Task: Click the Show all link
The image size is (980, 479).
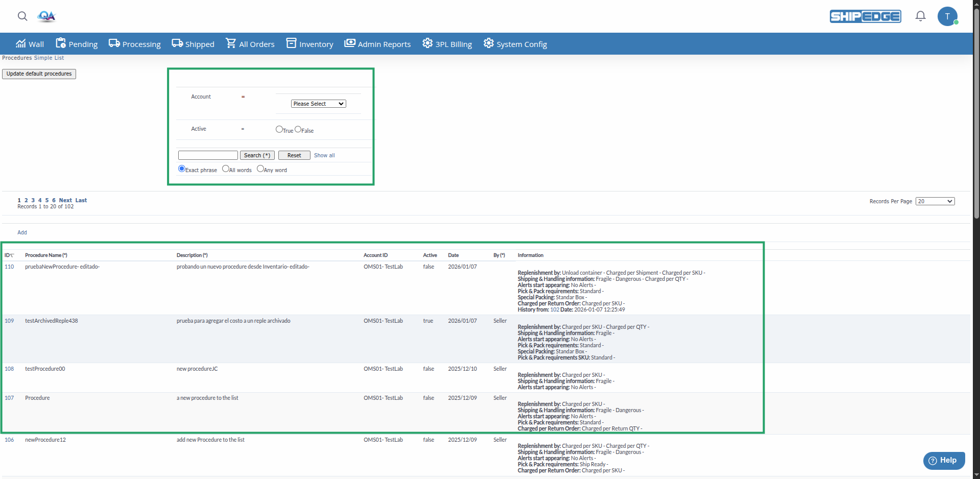Action: pyautogui.click(x=324, y=155)
